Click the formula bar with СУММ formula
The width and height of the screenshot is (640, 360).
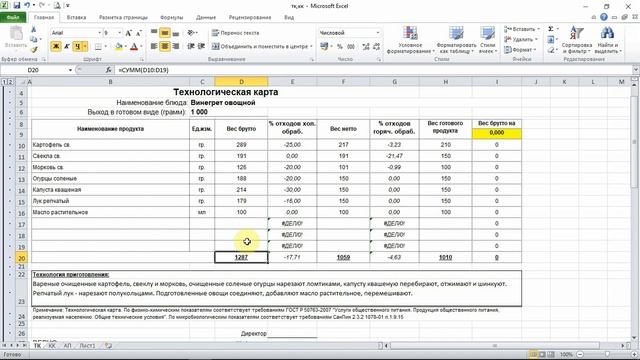click(x=373, y=70)
